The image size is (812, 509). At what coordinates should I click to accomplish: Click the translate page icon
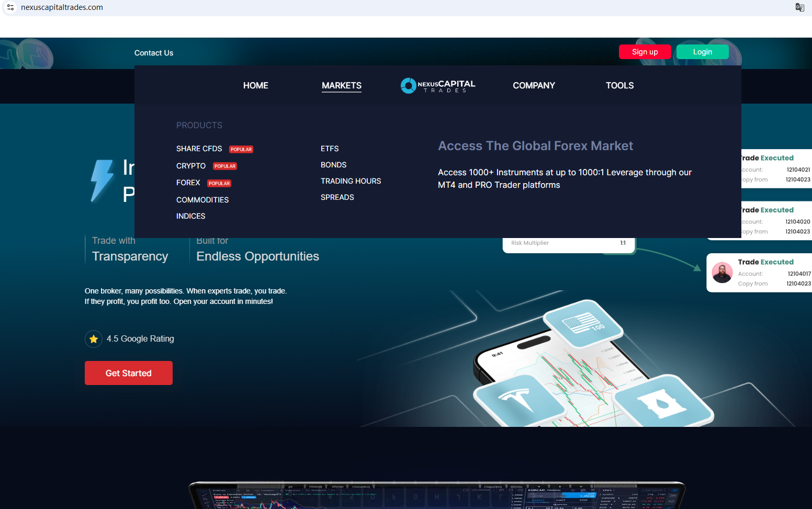[799, 7]
